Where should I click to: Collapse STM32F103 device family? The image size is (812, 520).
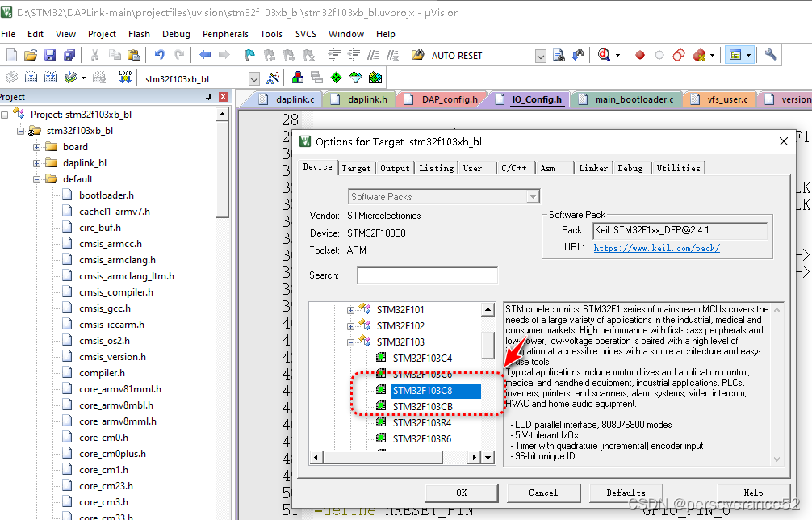tap(350, 342)
